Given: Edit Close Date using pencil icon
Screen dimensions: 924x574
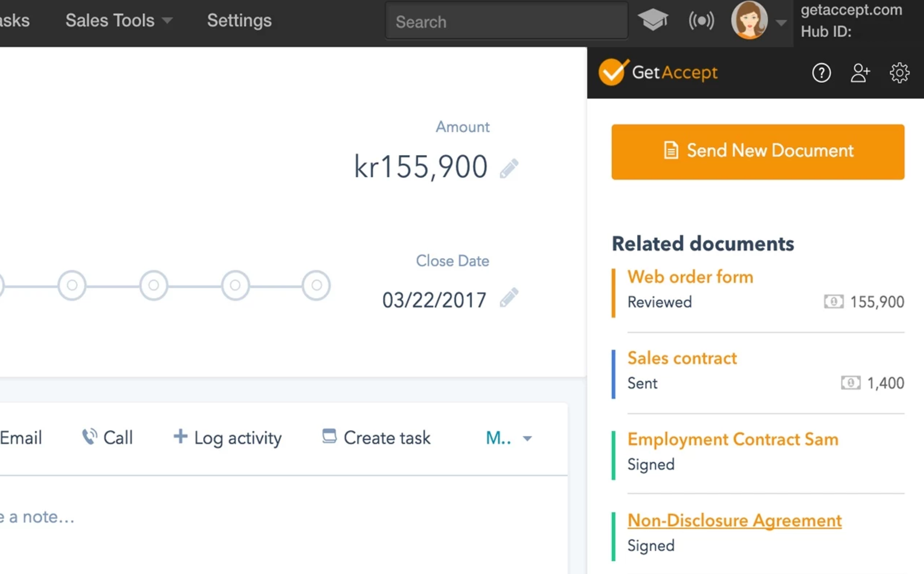Looking at the screenshot, I should click(x=509, y=298).
